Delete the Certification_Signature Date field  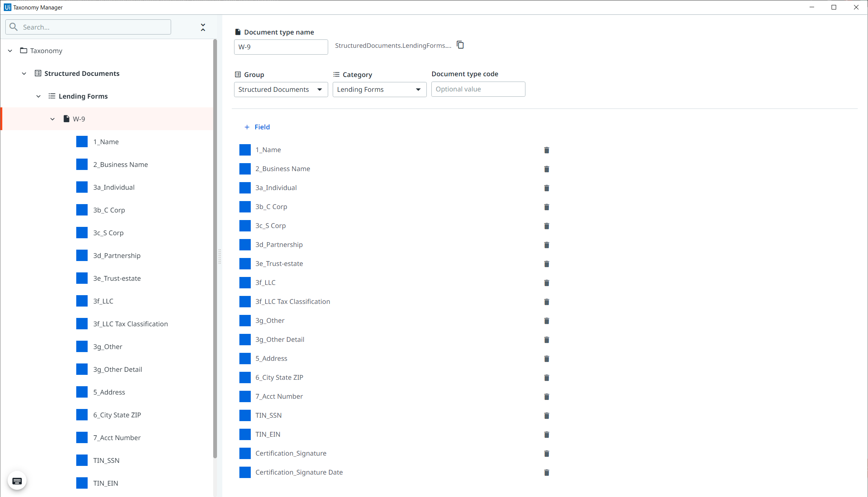click(x=547, y=473)
